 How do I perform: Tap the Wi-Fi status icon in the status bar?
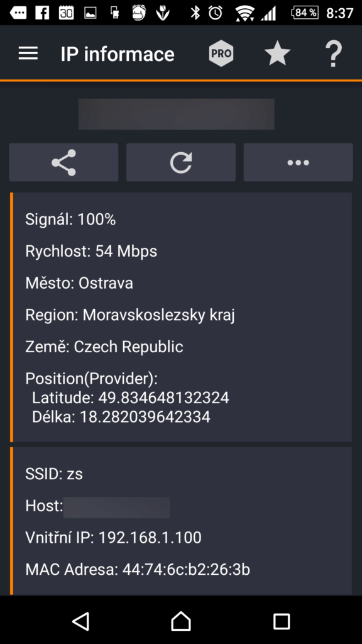(244, 13)
